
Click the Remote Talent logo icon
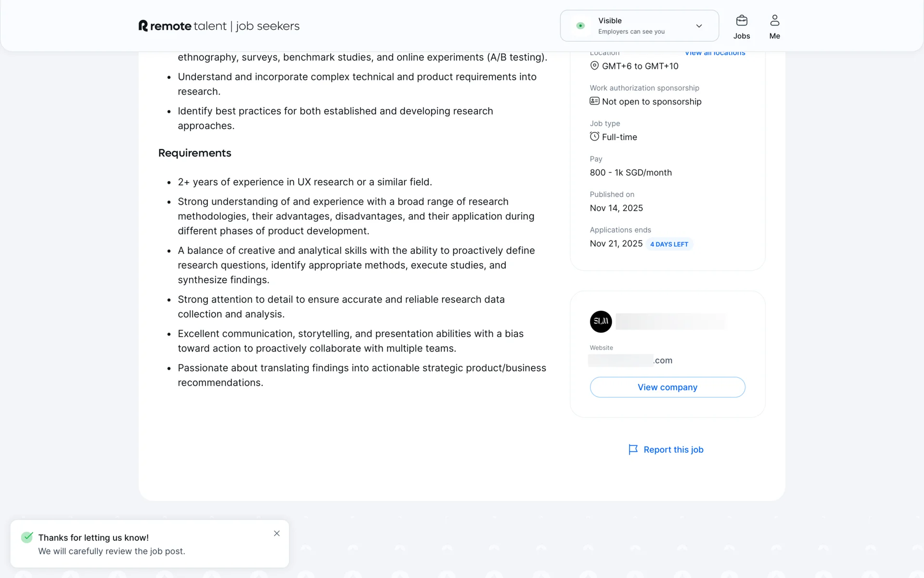point(143,26)
